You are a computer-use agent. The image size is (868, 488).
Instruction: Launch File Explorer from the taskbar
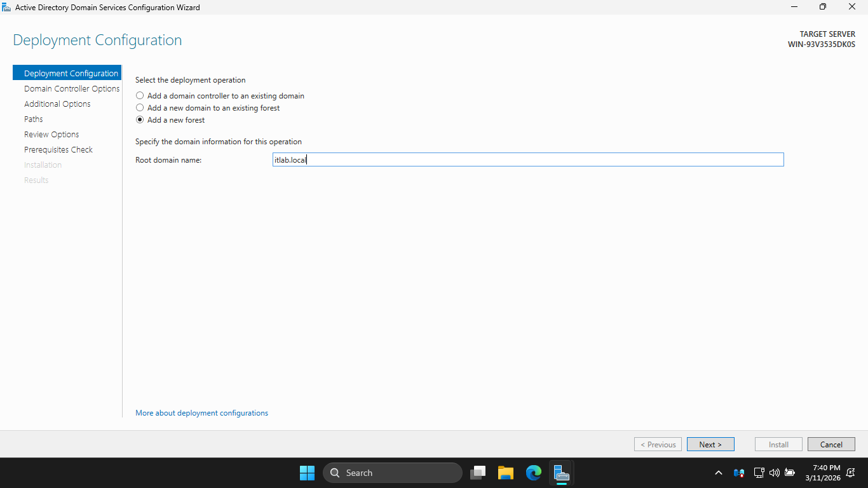click(x=505, y=473)
